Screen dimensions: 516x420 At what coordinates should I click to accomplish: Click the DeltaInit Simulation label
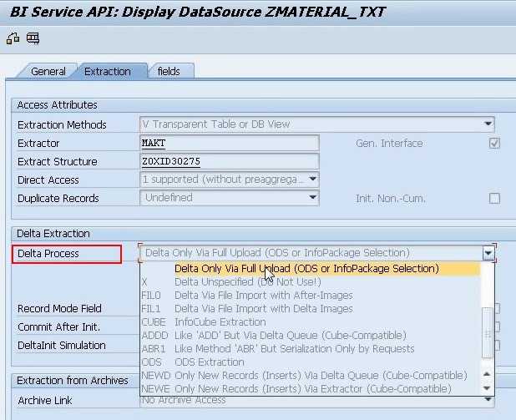(x=62, y=346)
